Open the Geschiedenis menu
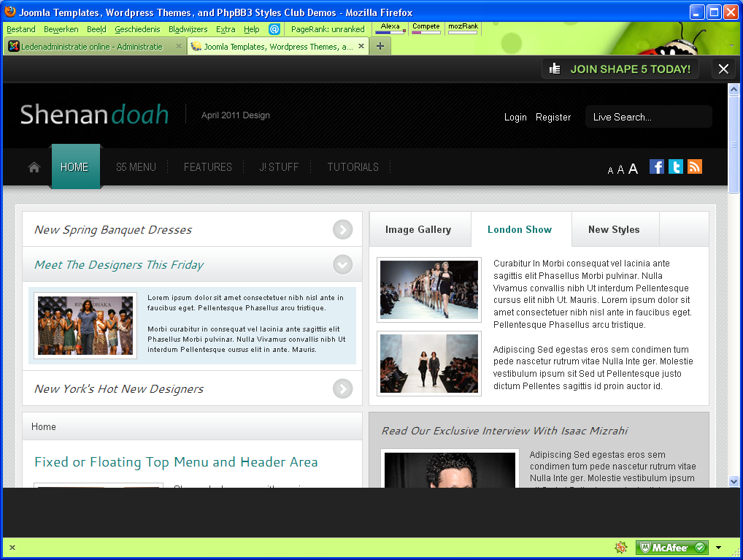 137,29
